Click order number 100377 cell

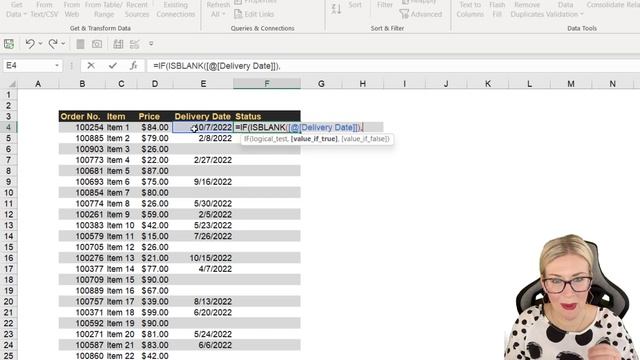82,269
